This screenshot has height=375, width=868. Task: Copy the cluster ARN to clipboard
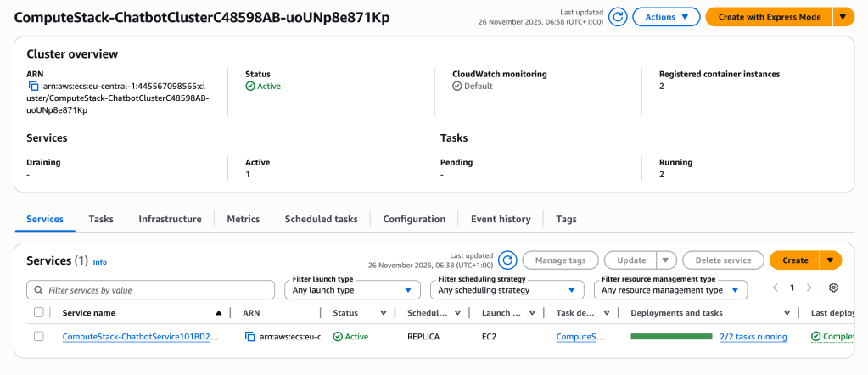(x=34, y=87)
